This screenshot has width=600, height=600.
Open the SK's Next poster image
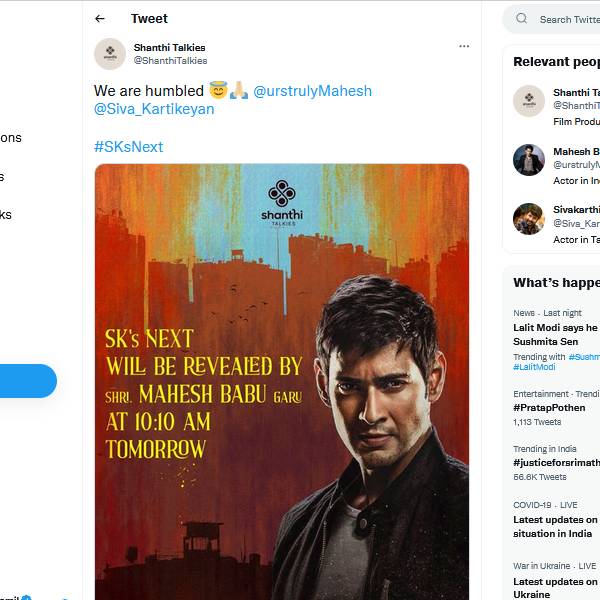pos(282,400)
